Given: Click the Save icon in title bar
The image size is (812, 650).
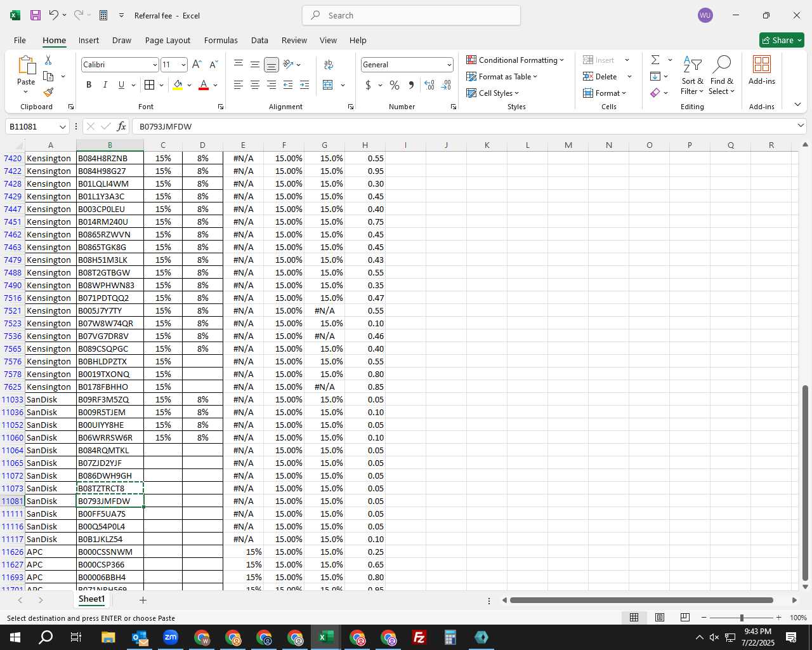Looking at the screenshot, I should (x=36, y=15).
